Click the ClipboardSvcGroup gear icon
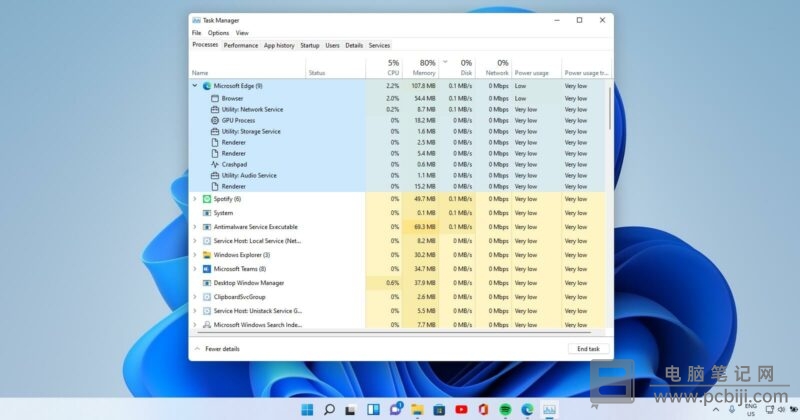800x420 pixels. point(207,297)
